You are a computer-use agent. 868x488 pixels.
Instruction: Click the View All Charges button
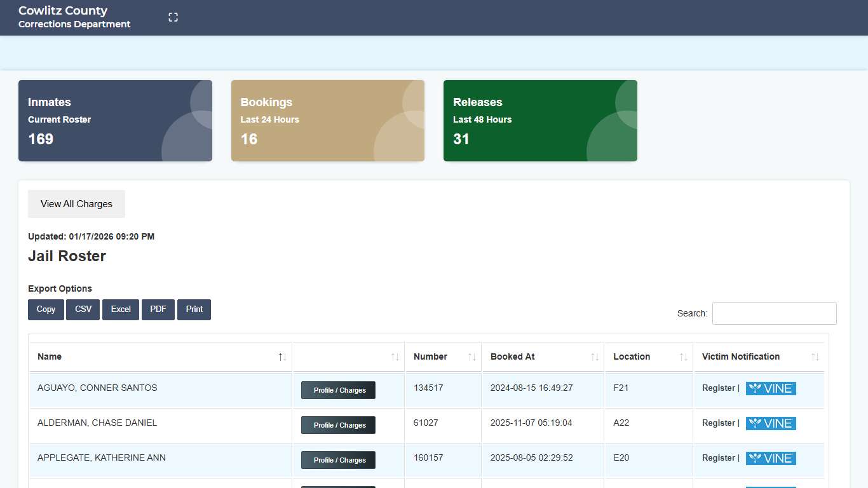point(76,204)
